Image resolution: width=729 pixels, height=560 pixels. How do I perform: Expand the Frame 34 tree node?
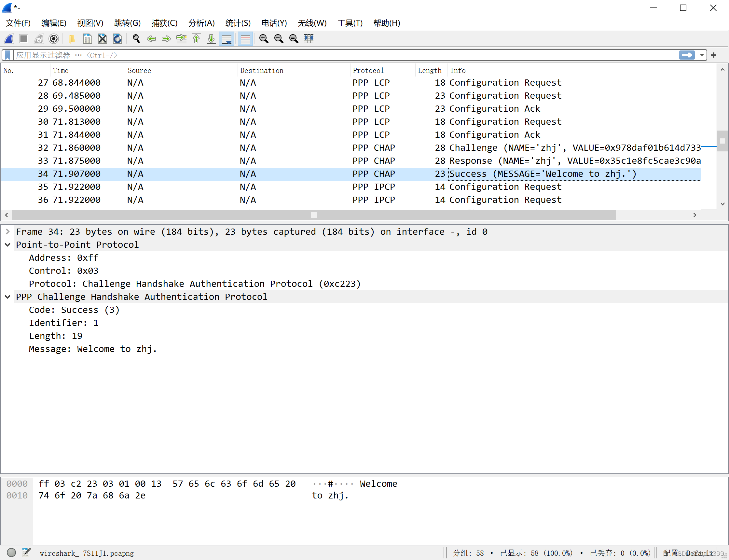pos(8,232)
